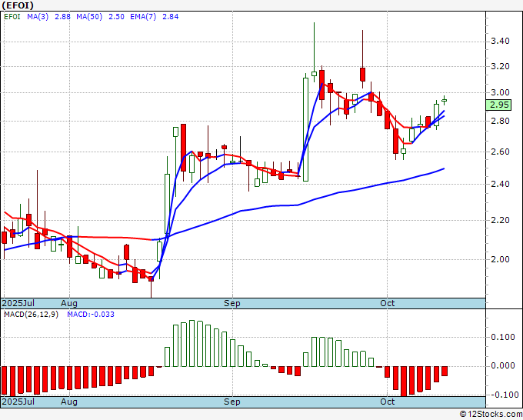Click the 0.000 MACD axis label
523x420 pixels.
(x=503, y=366)
